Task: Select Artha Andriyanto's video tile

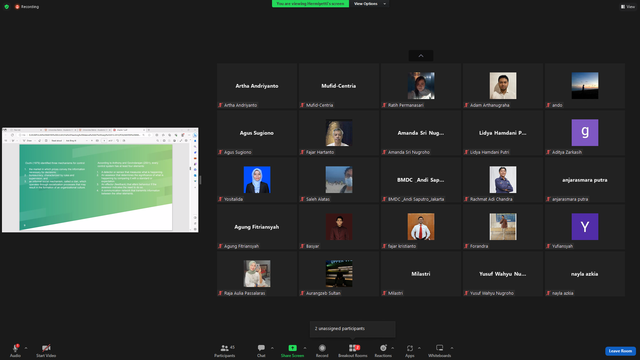Action: [257, 86]
